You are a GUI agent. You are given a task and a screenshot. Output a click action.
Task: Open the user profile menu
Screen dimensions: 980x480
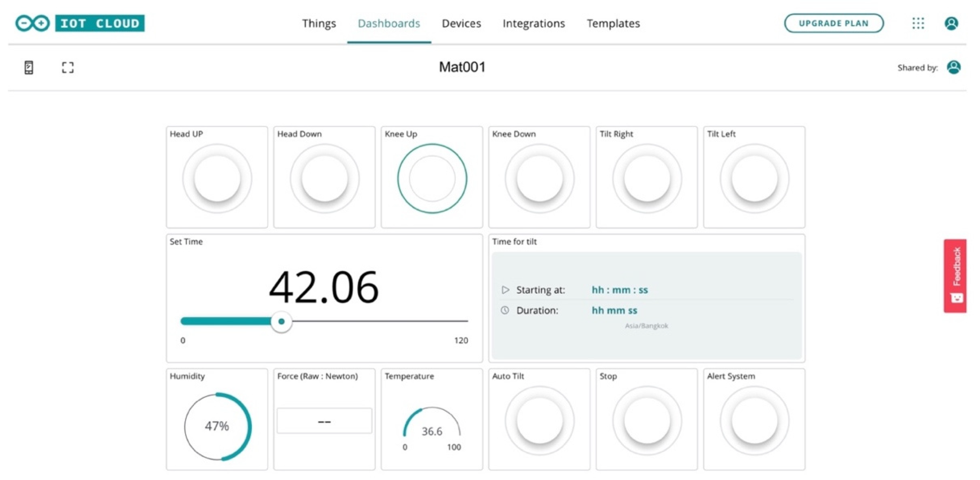click(951, 23)
